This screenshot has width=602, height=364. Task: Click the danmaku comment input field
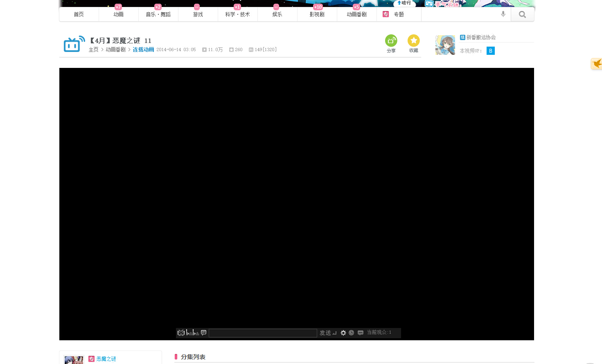(263, 333)
